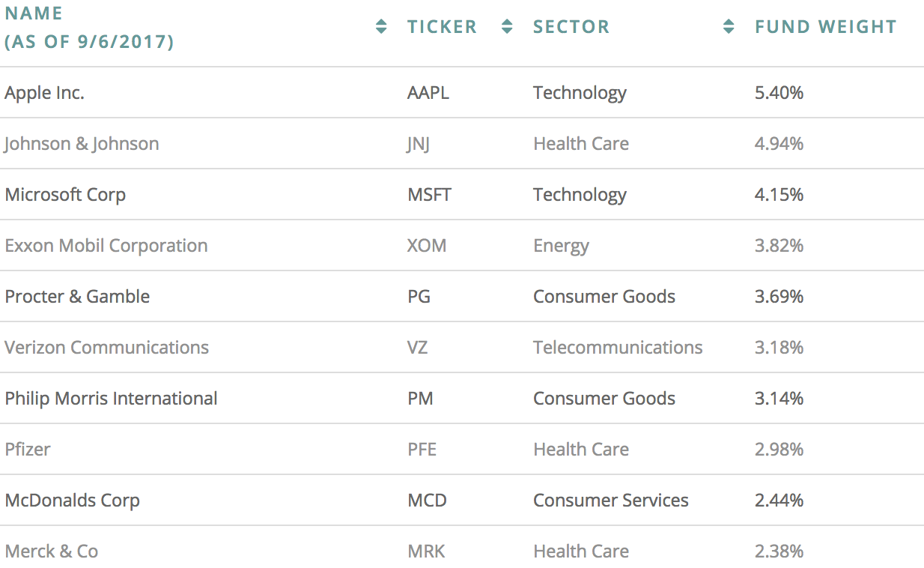The height and width of the screenshot is (568, 924).
Task: Sort table by Name column arrows
Action: [381, 27]
